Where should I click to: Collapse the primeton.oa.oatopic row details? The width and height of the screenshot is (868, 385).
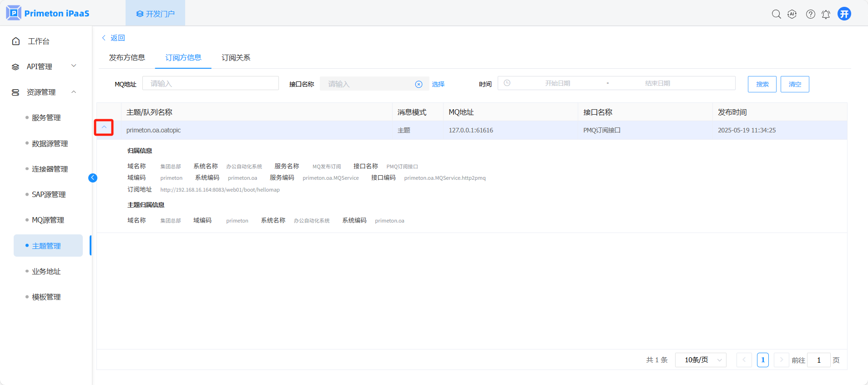pos(104,128)
